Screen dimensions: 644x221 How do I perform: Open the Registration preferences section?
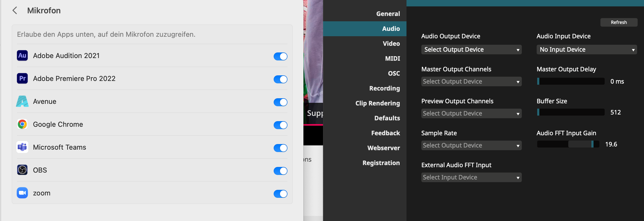(x=381, y=163)
